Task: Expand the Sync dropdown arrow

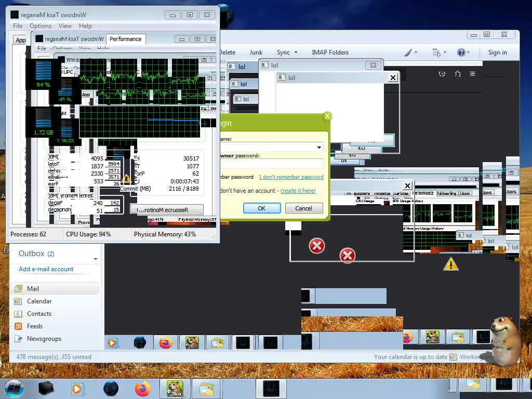Action: (296, 52)
